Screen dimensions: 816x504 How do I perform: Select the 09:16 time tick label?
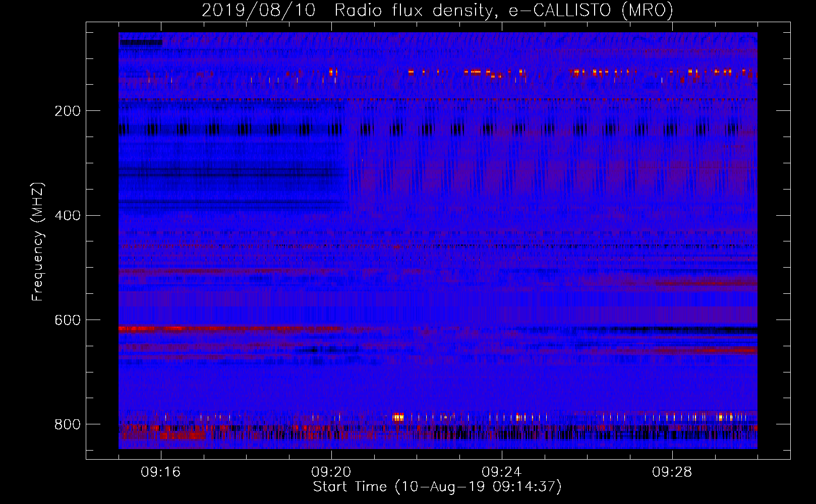161,472
